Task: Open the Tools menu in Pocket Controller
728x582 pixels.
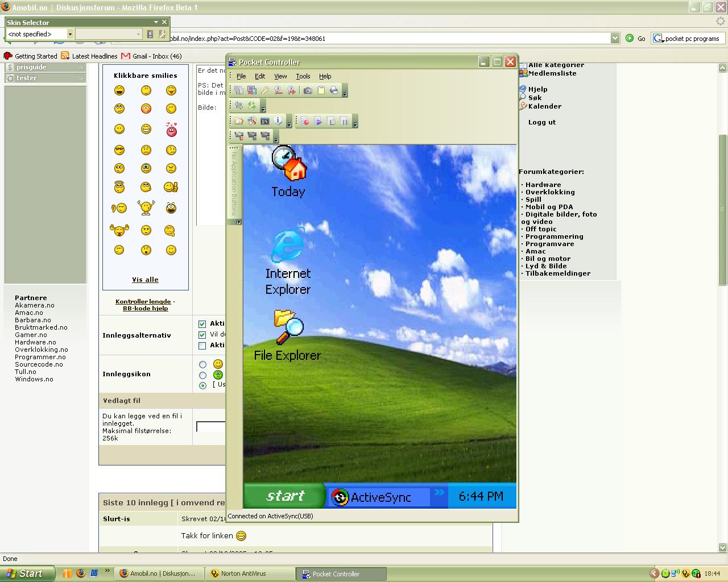Action: click(303, 76)
